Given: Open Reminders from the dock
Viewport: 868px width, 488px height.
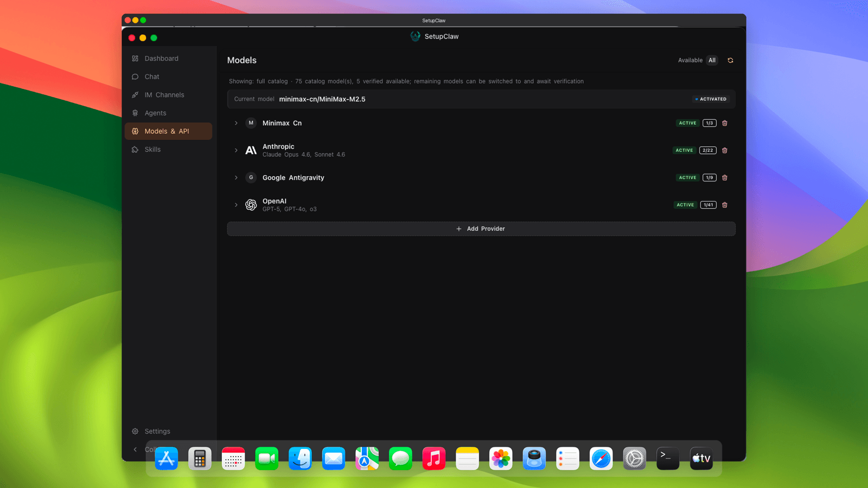Looking at the screenshot, I should click(x=568, y=459).
